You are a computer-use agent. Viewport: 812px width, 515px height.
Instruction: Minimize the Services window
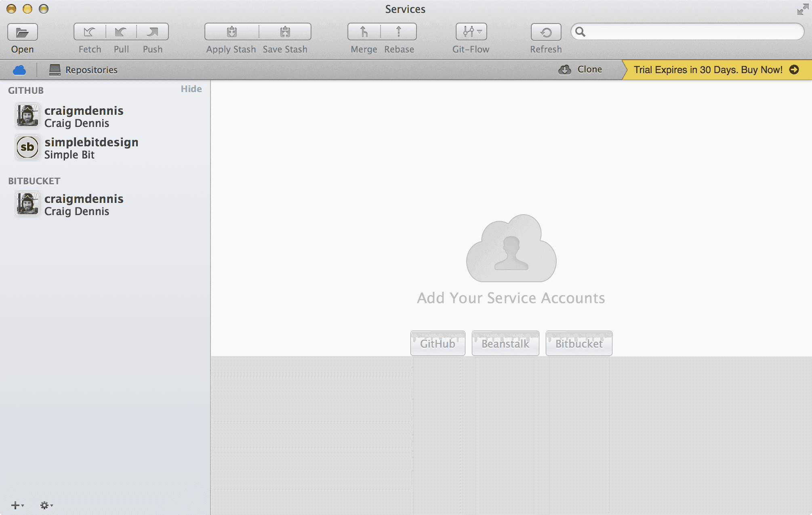click(x=27, y=9)
